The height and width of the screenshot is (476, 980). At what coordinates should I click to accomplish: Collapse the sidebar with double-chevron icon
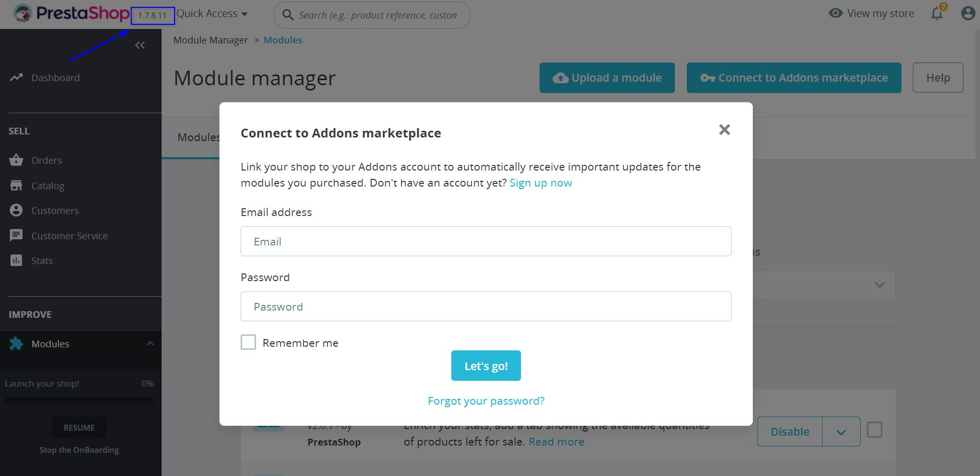coord(140,45)
